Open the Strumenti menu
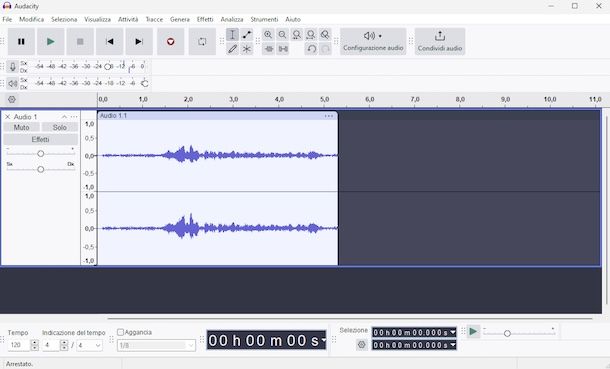 click(x=264, y=19)
